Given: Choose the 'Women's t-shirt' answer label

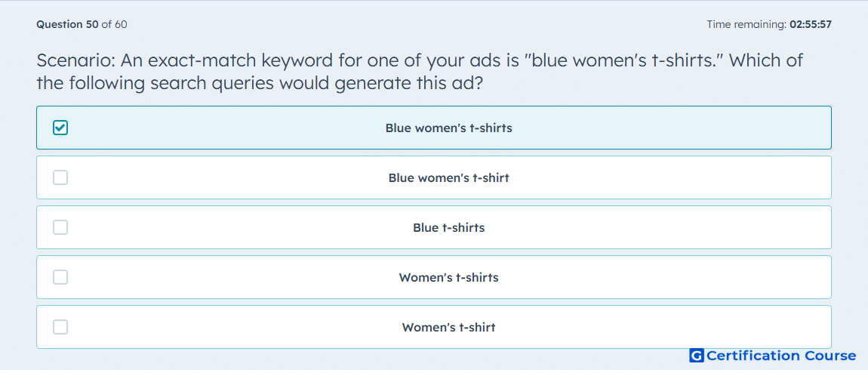Looking at the screenshot, I should tap(449, 328).
